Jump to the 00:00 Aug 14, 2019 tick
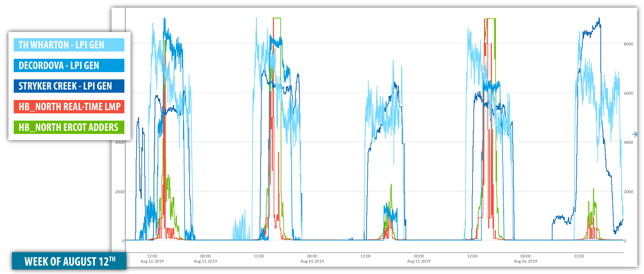This screenshot has width=644, height=274. pyautogui.click(x=312, y=259)
